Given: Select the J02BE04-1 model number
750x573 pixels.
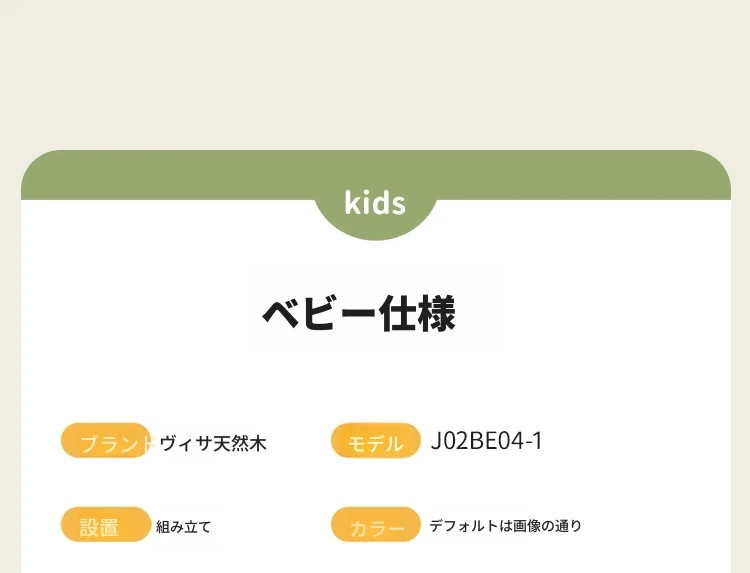Looking at the screenshot, I should (486, 441).
